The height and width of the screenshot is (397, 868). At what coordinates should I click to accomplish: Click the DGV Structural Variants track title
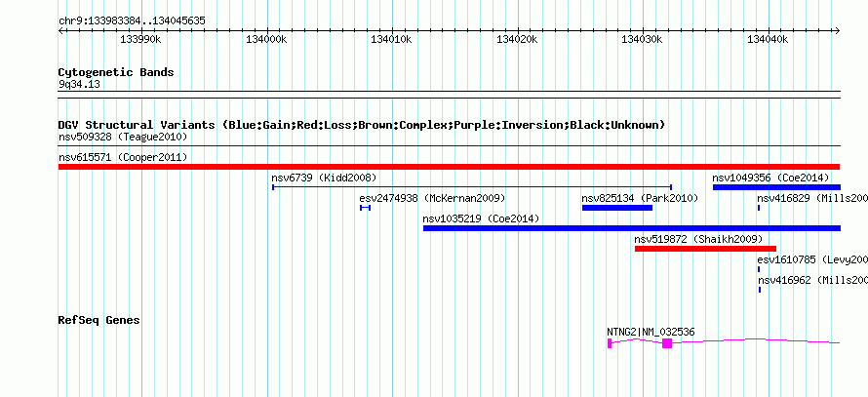click(362, 125)
